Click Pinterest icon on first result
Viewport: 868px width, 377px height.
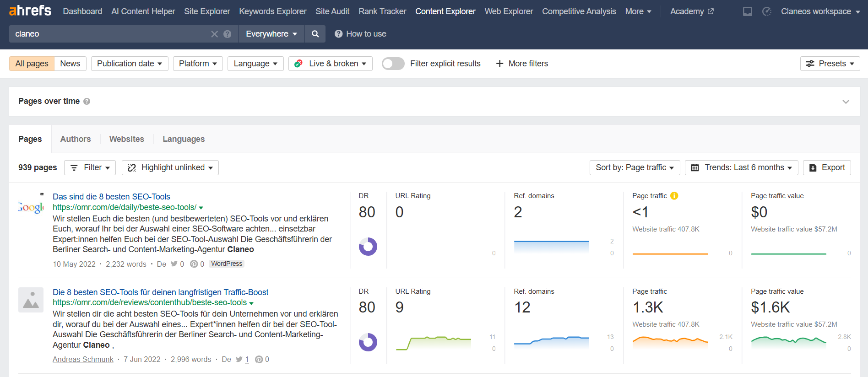tap(194, 264)
